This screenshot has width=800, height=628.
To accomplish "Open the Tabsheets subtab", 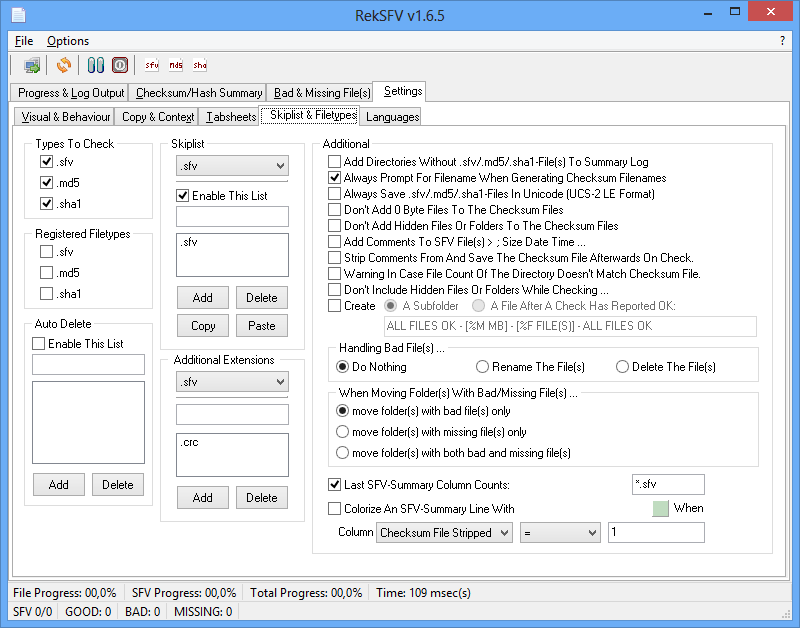I will coord(230,117).
